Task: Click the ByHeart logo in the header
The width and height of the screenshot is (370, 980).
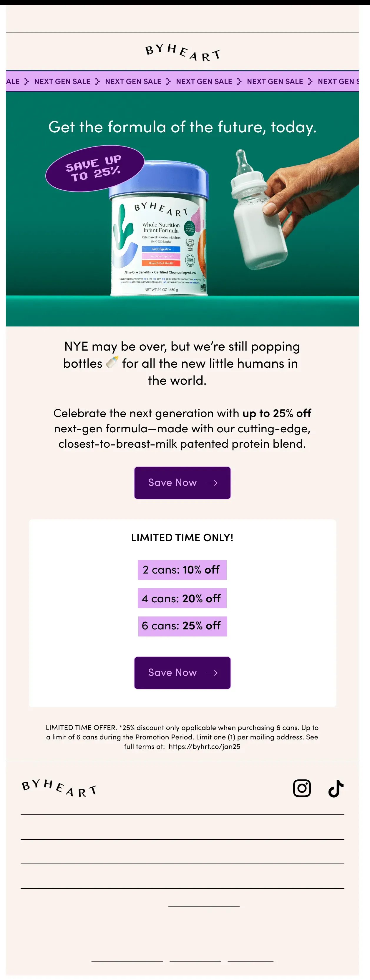Action: (x=182, y=52)
